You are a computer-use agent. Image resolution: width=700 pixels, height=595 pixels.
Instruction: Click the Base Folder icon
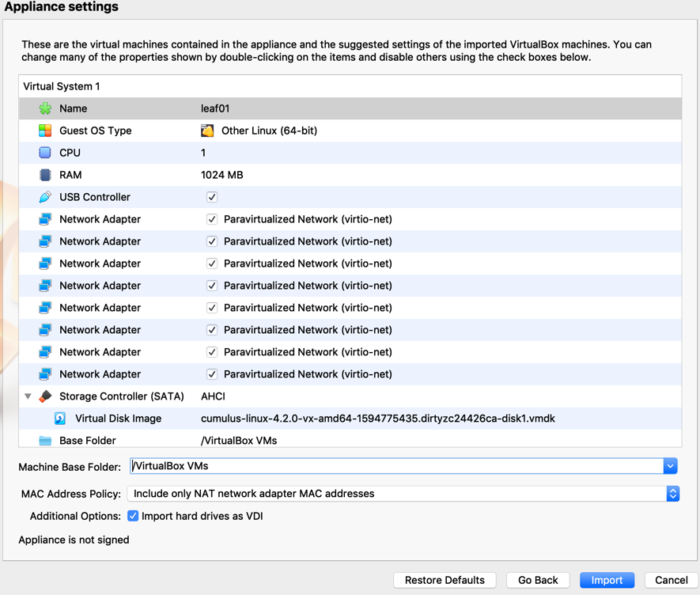coord(45,441)
